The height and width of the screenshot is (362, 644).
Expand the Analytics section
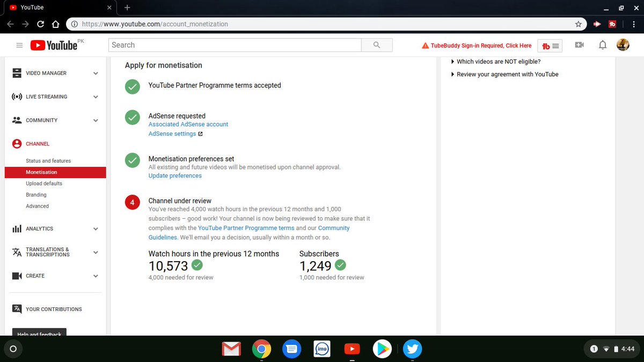coord(96,229)
